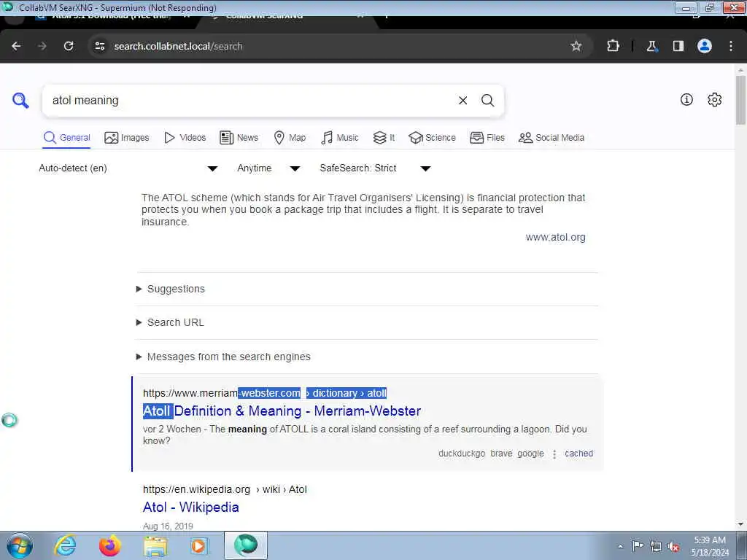Image resolution: width=747 pixels, height=560 pixels.
Task: Open the browser profile avatar
Action: pyautogui.click(x=705, y=46)
